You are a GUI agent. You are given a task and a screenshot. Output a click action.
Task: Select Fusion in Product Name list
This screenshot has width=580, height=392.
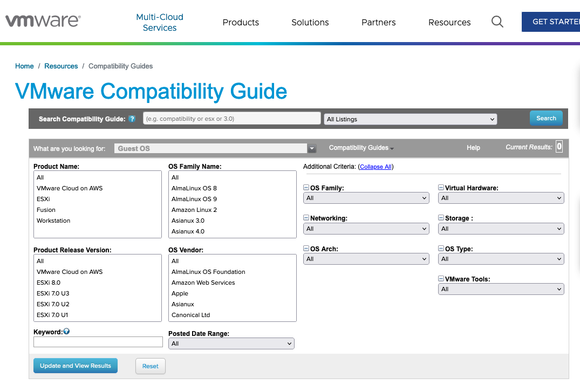[97, 210]
